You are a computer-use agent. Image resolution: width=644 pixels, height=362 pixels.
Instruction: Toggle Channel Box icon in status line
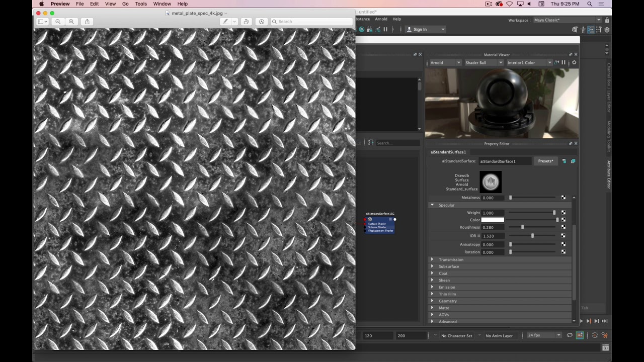click(607, 30)
